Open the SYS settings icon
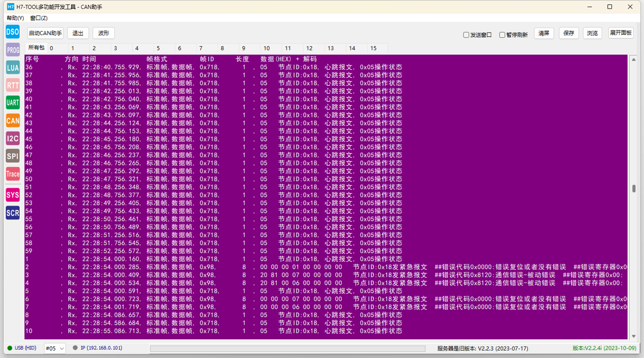 (x=13, y=195)
